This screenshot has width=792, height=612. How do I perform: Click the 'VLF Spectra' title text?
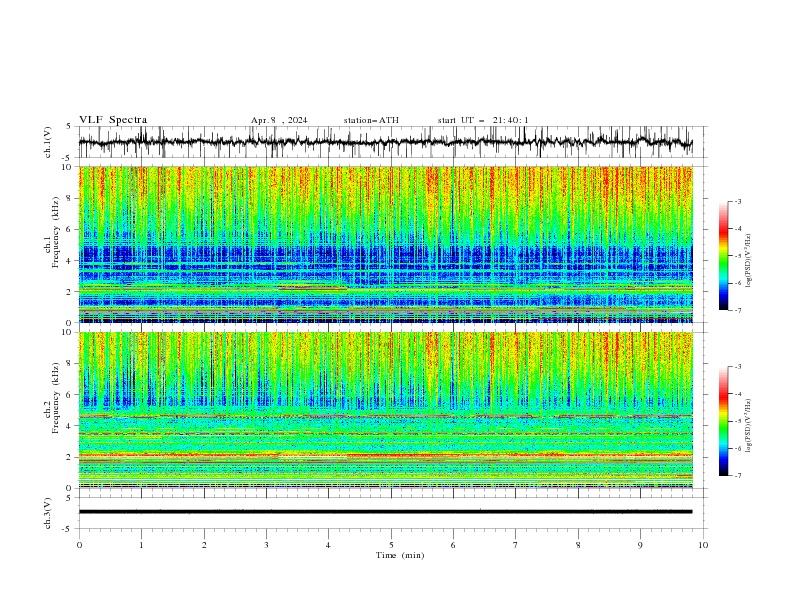113,120
